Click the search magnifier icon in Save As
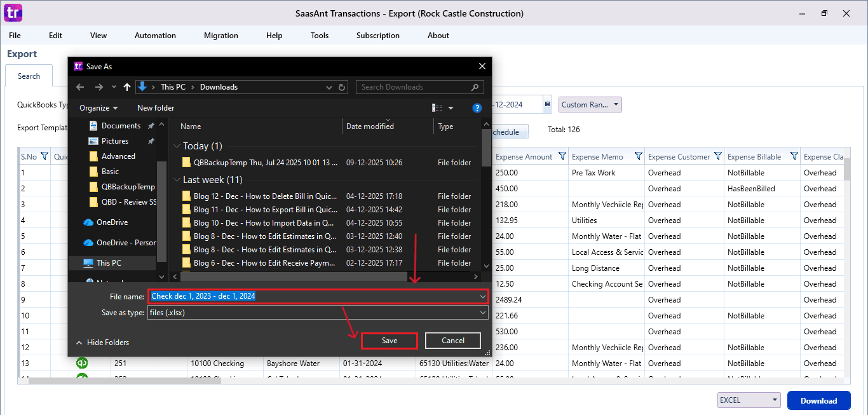The image size is (868, 415). 475,87
